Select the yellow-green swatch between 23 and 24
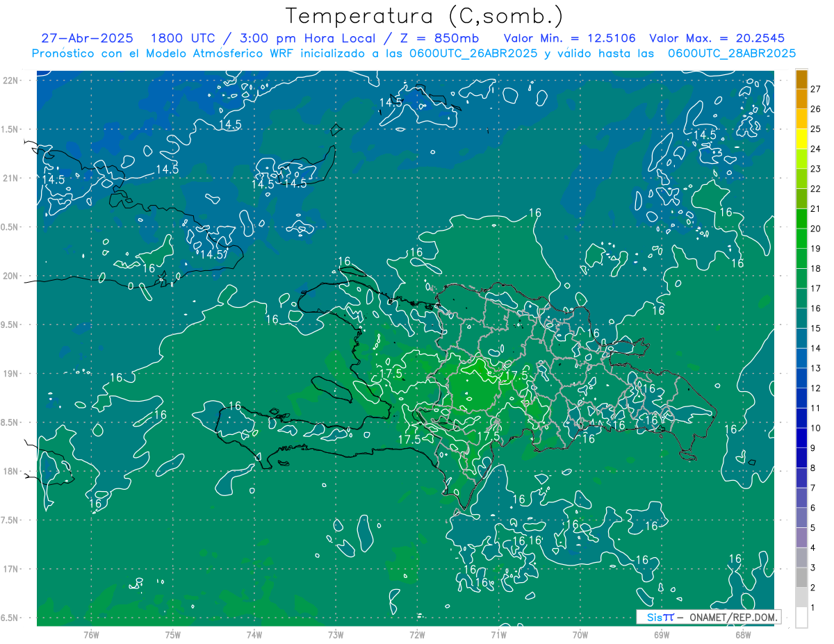Screen dimensions: 834x644 click(x=801, y=159)
